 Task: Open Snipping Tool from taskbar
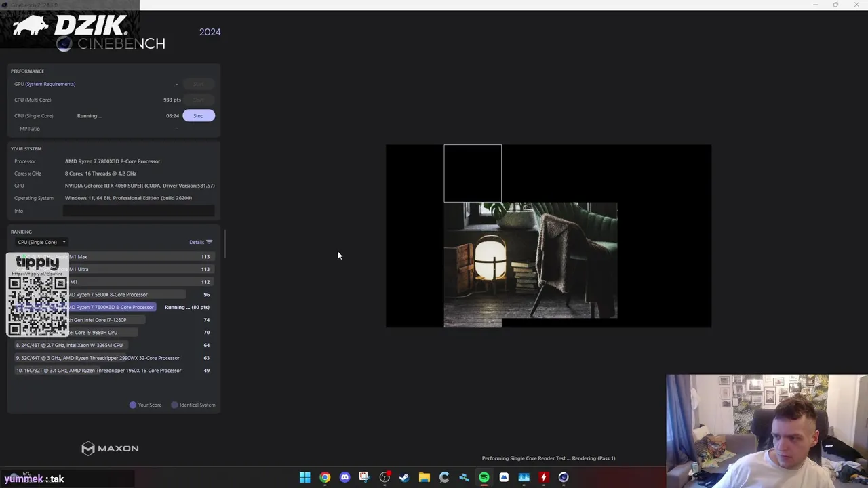(364, 477)
